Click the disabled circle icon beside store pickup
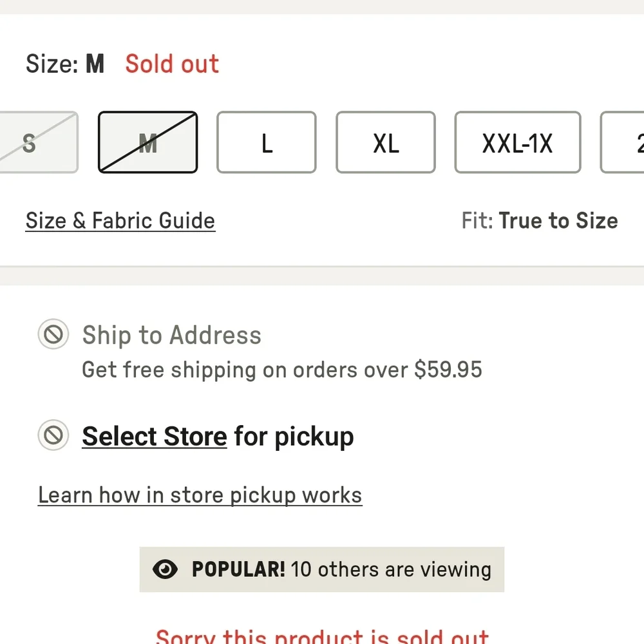 (53, 435)
